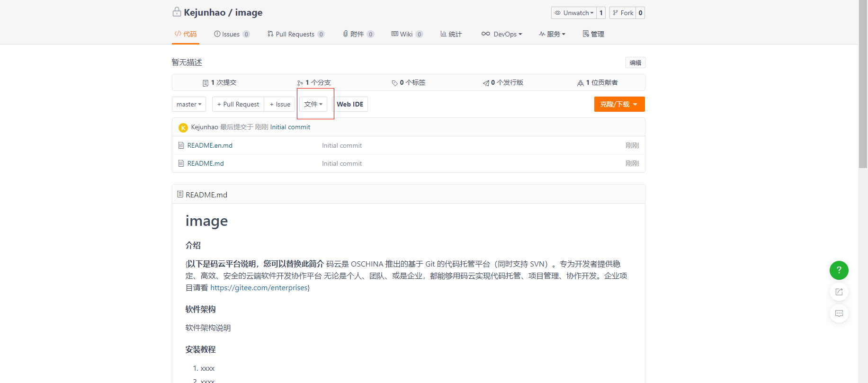The image size is (868, 383).
Task: Open the 附件 tab
Action: (358, 34)
